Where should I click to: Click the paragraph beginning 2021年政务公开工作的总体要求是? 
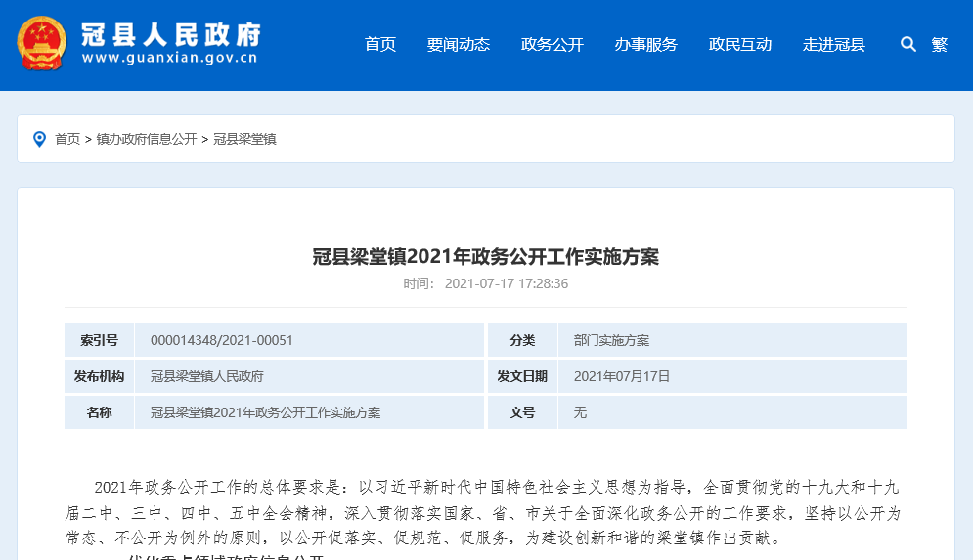[483, 512]
